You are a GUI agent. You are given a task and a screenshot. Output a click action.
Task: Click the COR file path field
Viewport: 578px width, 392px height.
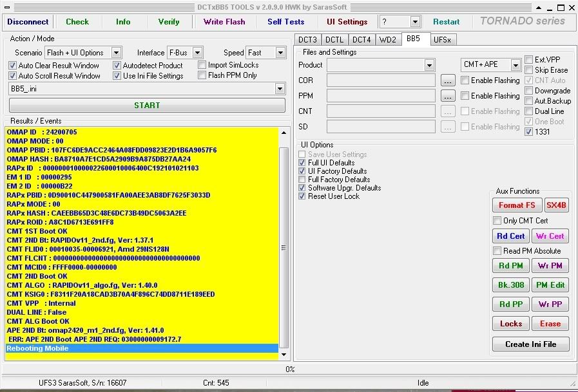[381, 80]
